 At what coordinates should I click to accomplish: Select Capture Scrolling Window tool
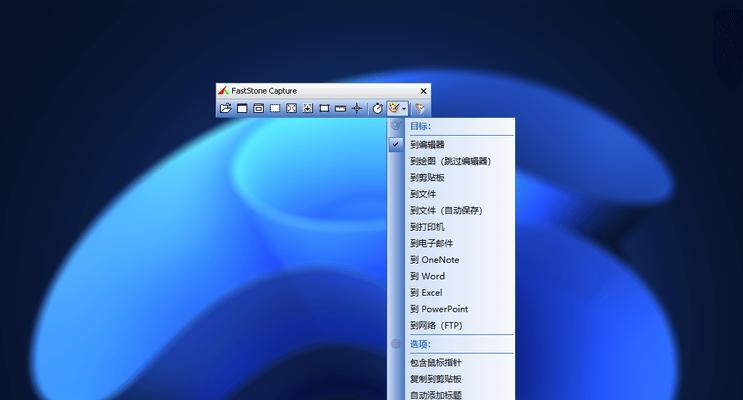click(x=308, y=109)
